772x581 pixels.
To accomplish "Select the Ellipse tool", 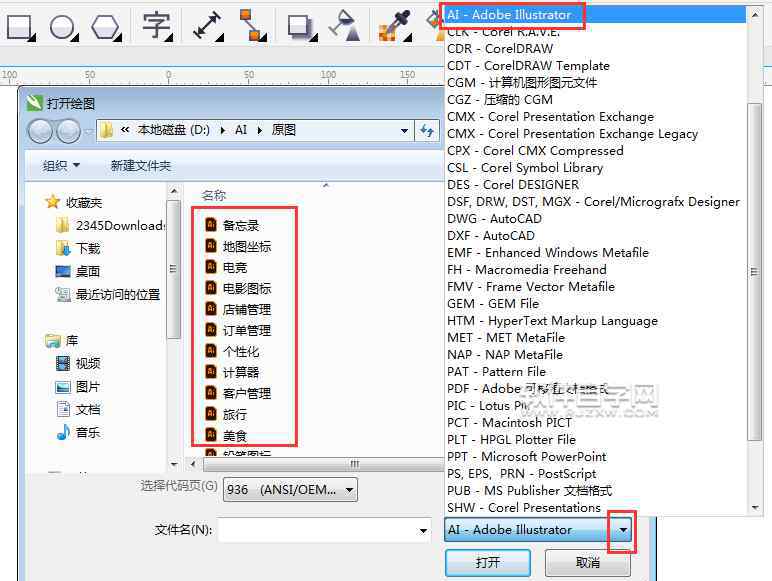I will click(63, 26).
